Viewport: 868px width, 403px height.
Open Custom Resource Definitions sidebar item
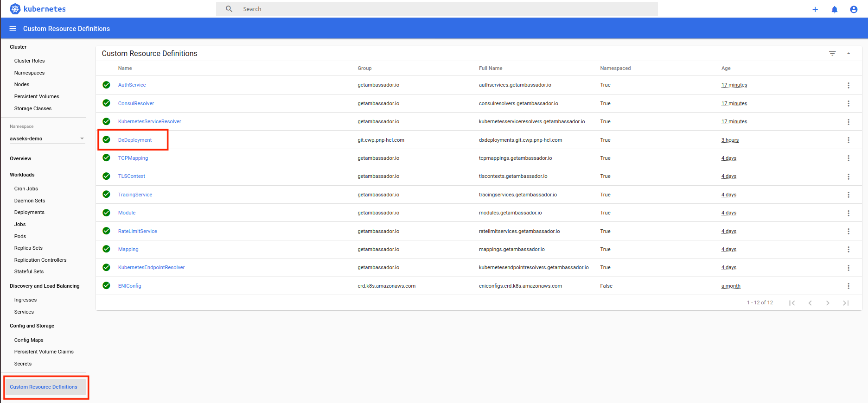click(44, 387)
